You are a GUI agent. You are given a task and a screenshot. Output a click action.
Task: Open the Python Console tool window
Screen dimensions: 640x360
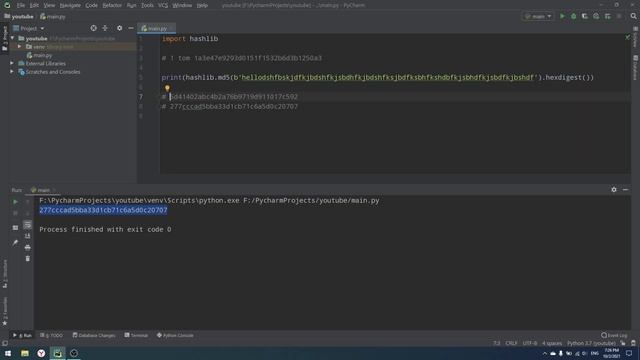pos(175,335)
